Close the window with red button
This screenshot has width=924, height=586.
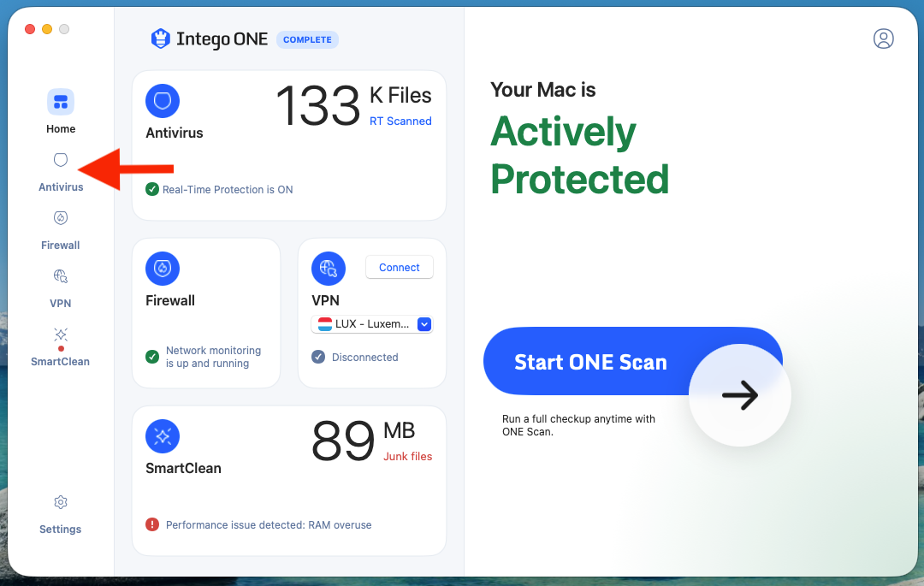pos(30,29)
